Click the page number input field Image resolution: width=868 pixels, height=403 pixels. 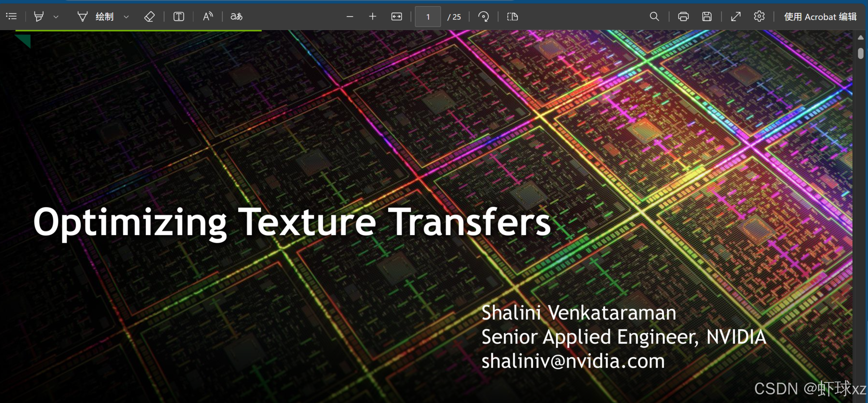[428, 17]
